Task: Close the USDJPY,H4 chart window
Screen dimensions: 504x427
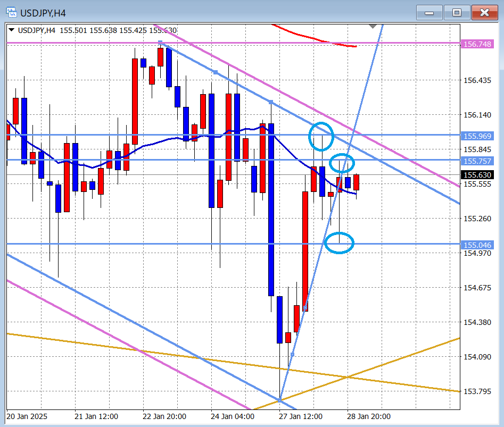Action: [484, 12]
